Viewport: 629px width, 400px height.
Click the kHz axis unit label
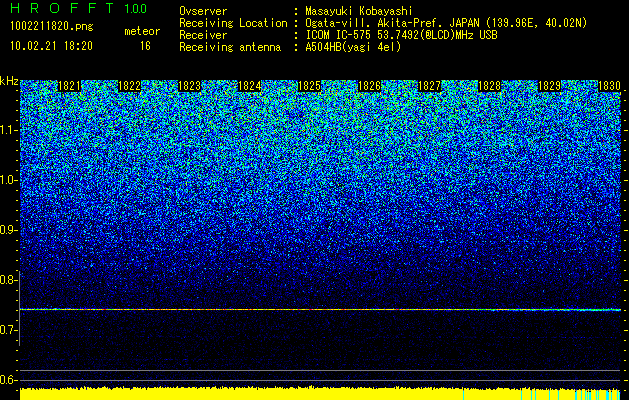coord(9,81)
